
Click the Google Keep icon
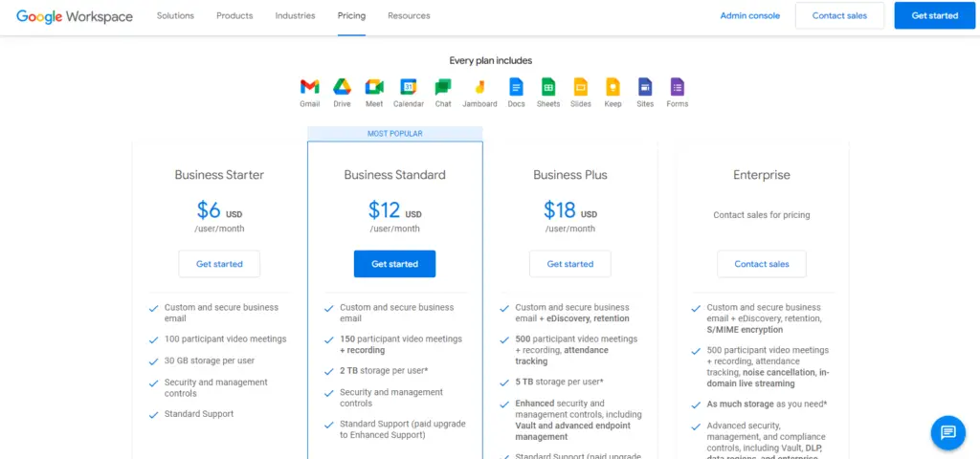coord(613,87)
